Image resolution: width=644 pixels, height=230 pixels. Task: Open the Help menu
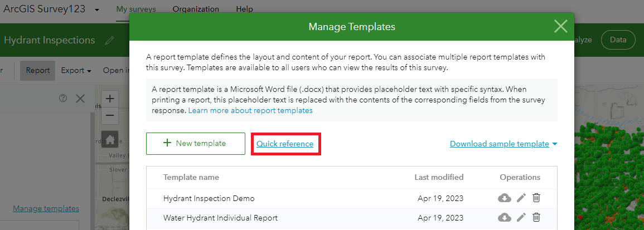point(244,9)
